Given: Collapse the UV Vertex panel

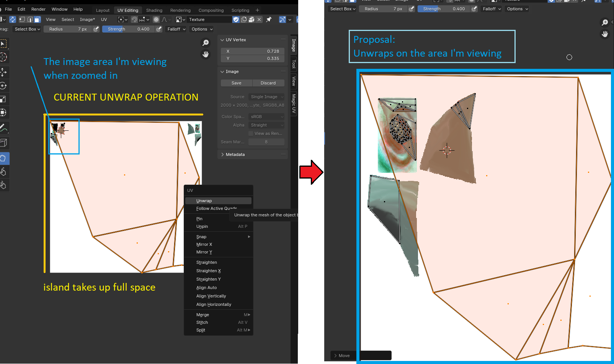Looking at the screenshot, I should coord(253,40).
